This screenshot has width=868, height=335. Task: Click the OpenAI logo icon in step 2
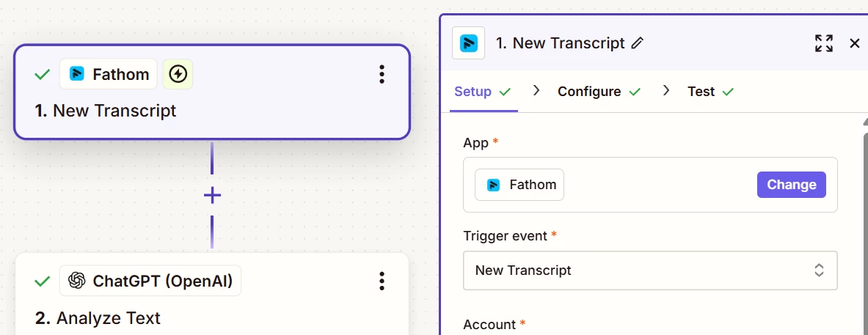(x=77, y=281)
